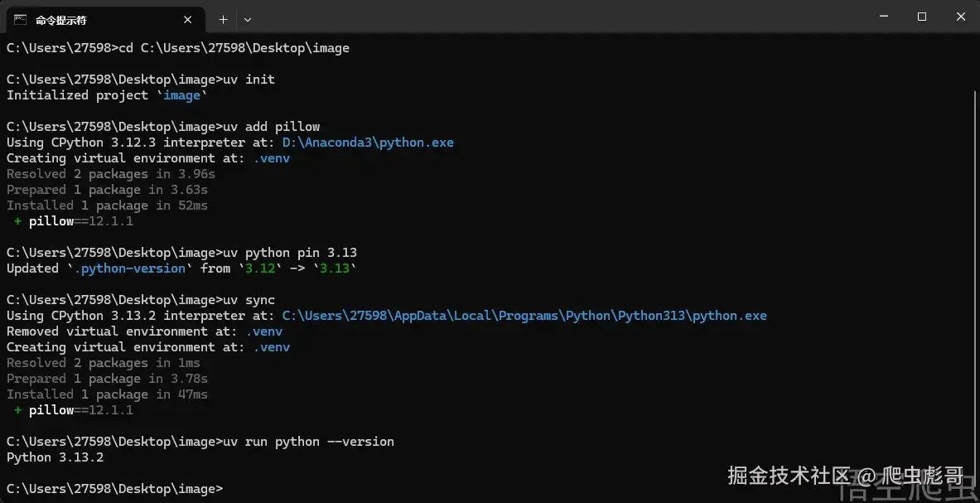
Task: Close the terminal window
Action: click(961, 17)
